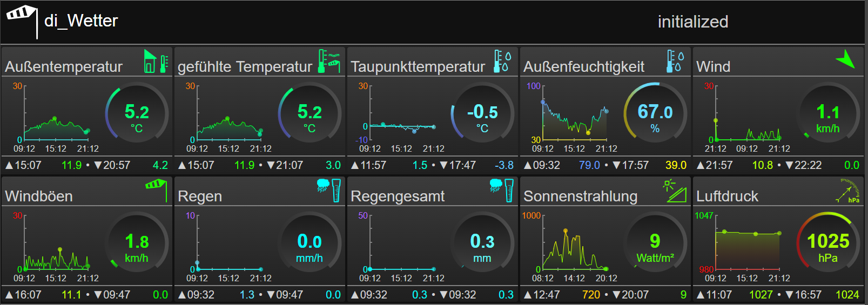Click the Außentemperatur minimum value 4.2
The width and height of the screenshot is (868, 305).
click(160, 165)
